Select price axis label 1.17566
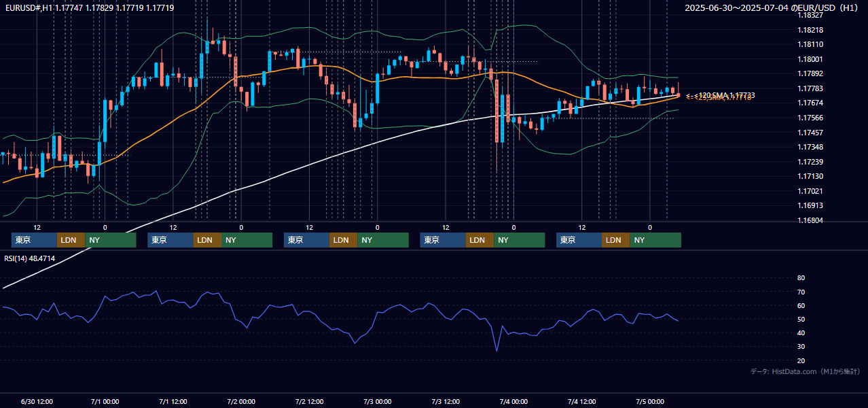 point(810,118)
